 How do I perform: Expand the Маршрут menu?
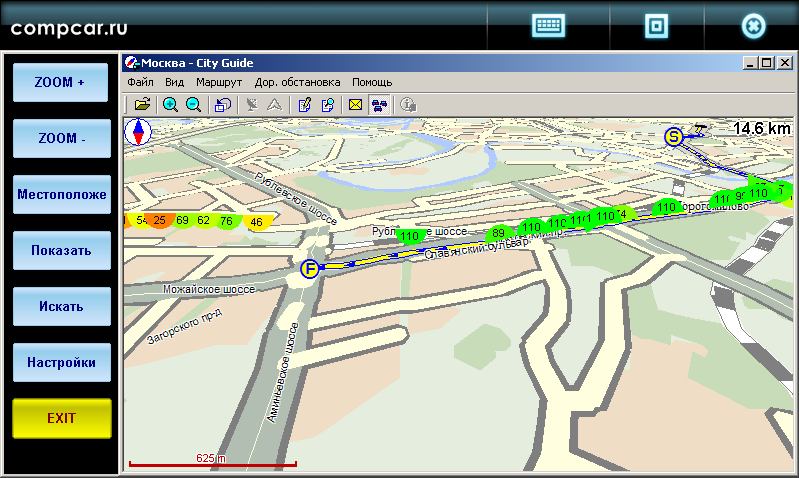pyautogui.click(x=219, y=82)
